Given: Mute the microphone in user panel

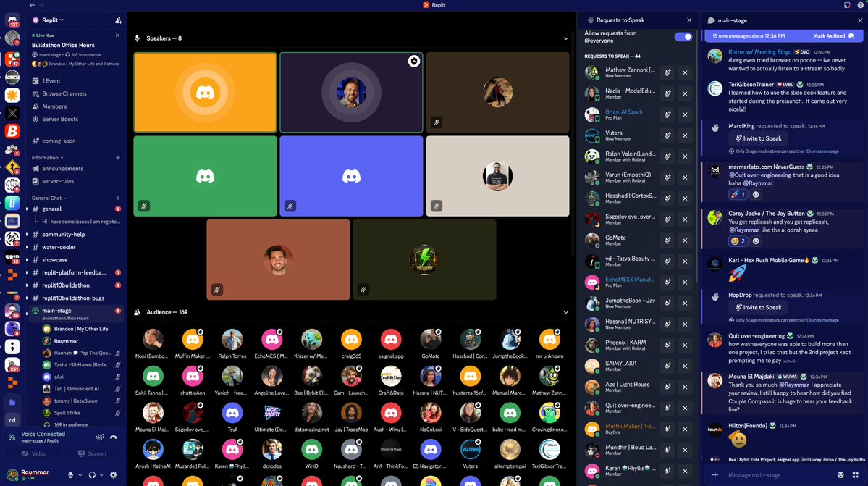Looking at the screenshot, I should [70, 474].
